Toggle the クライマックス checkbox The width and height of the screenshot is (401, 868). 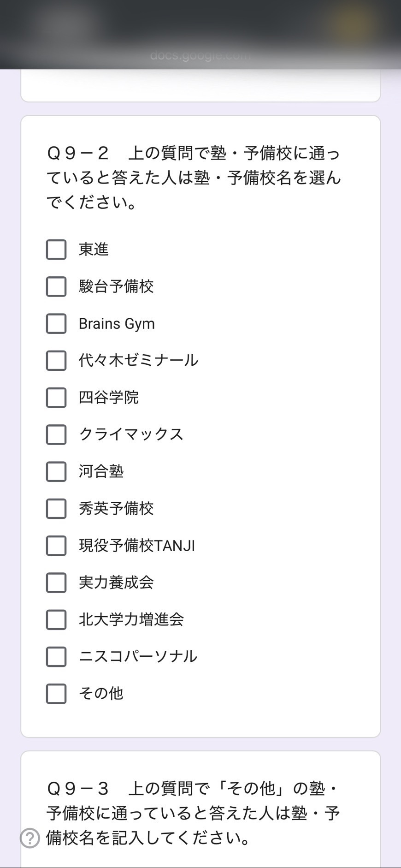click(56, 434)
